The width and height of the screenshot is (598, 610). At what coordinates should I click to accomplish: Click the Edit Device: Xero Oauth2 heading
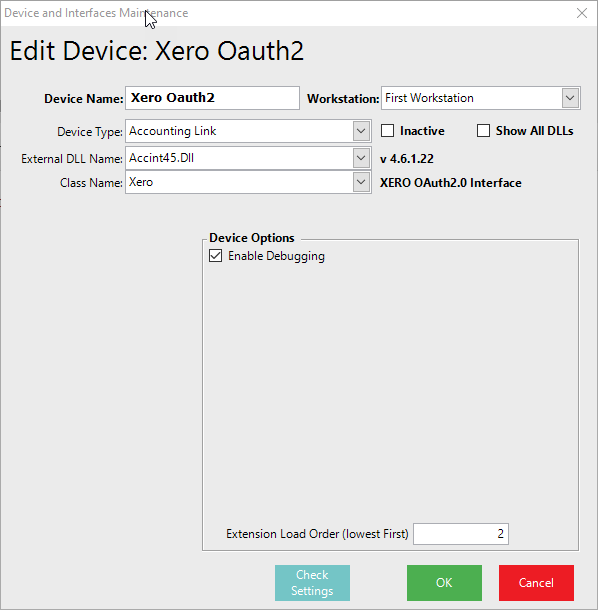156,51
